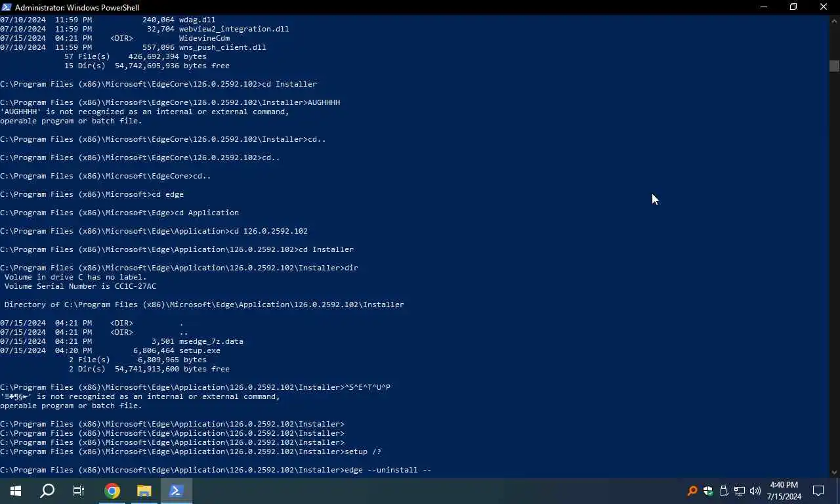The width and height of the screenshot is (840, 504).
Task: Click the "'AUGHHHH' is not recognized" error line
Action: point(144,112)
